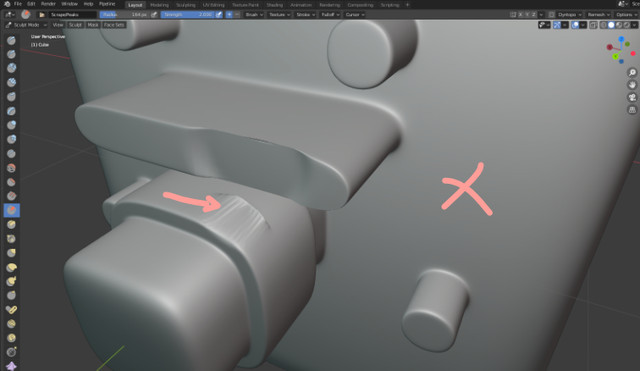Select the Crease brush tool
This screenshot has height=371, width=640.
tap(11, 153)
